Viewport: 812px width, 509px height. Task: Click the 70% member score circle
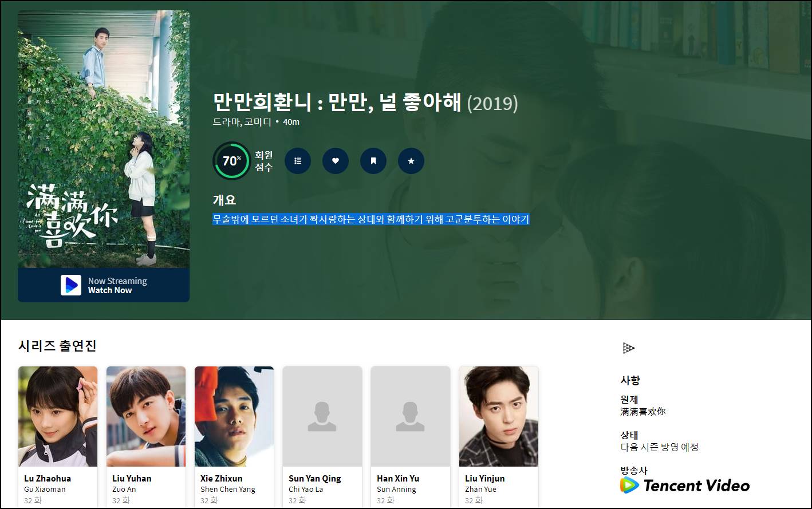click(231, 161)
